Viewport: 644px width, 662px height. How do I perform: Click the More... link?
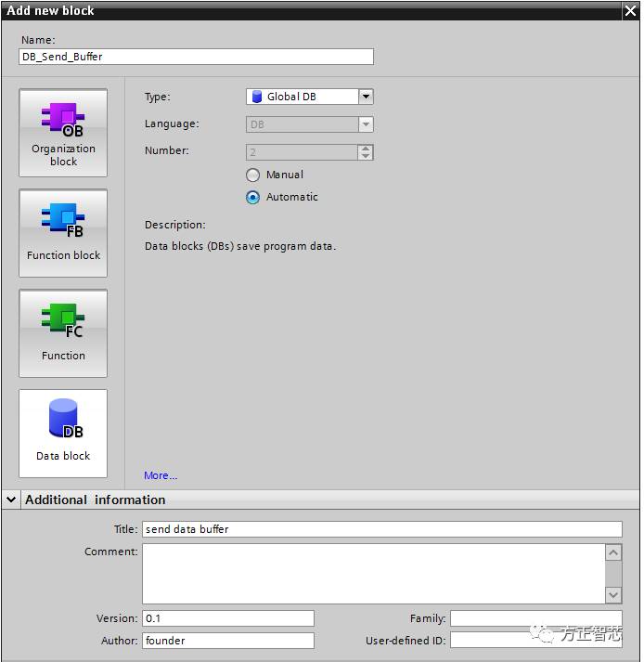[160, 475]
